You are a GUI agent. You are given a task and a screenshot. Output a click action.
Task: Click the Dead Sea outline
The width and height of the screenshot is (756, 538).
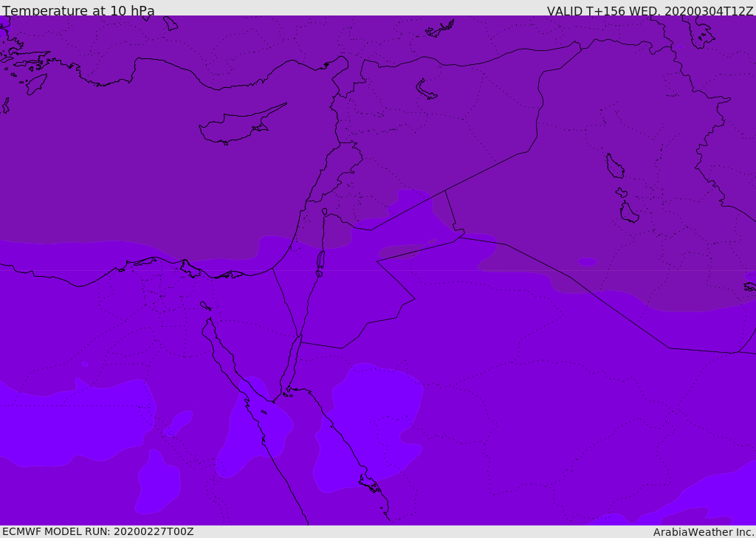pyautogui.click(x=320, y=260)
